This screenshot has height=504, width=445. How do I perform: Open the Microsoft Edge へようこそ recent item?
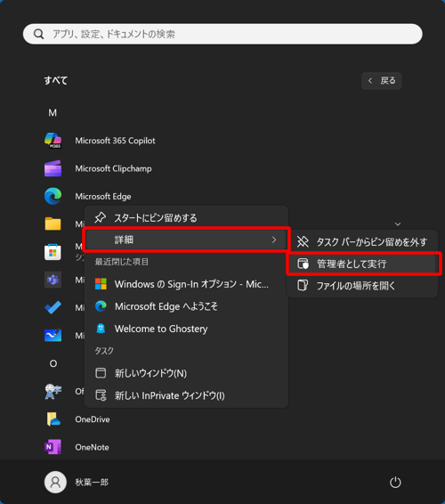click(186, 306)
